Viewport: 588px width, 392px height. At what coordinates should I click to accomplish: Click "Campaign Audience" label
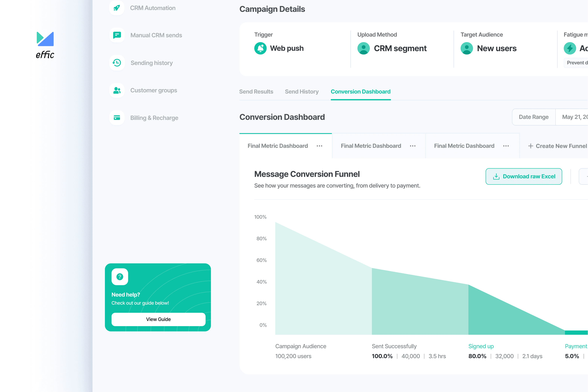click(x=301, y=346)
